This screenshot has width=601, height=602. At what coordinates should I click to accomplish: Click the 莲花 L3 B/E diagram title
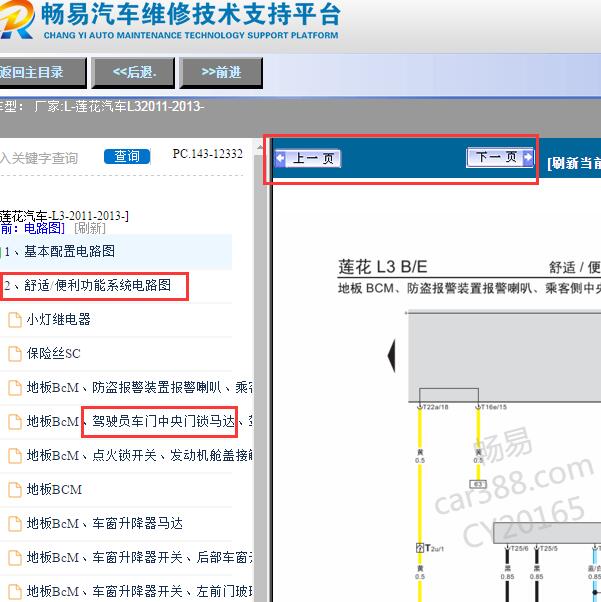coord(382,267)
